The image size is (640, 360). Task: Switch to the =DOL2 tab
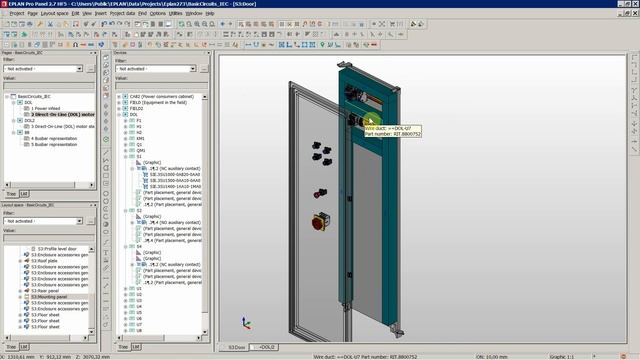point(266,347)
